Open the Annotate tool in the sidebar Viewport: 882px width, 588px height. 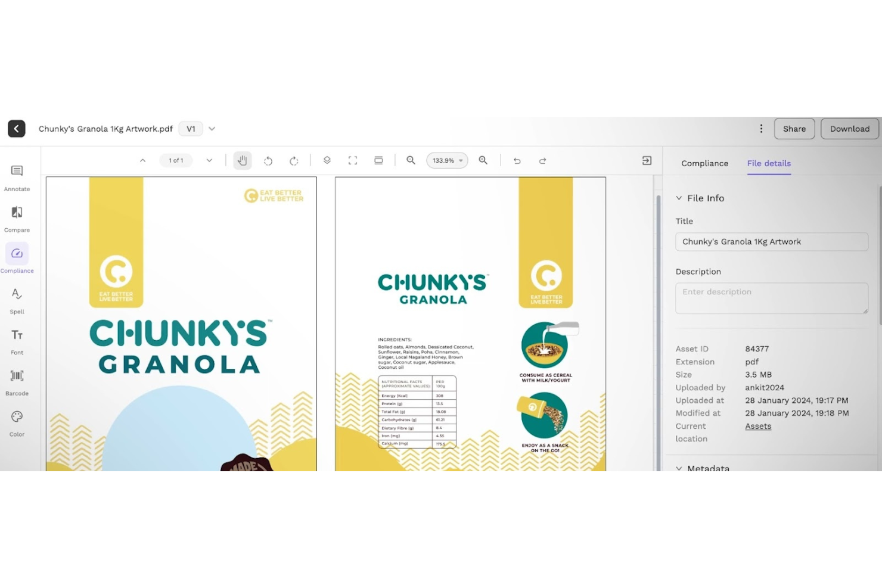17,178
